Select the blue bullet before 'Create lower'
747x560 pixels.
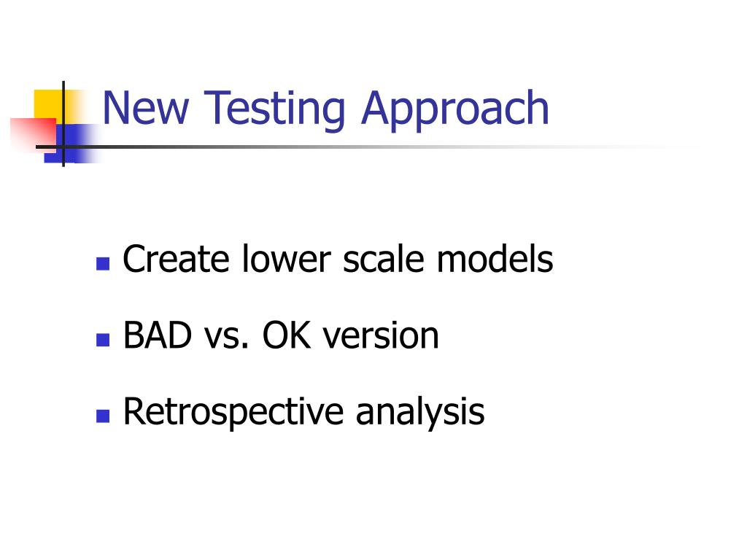[x=103, y=263]
